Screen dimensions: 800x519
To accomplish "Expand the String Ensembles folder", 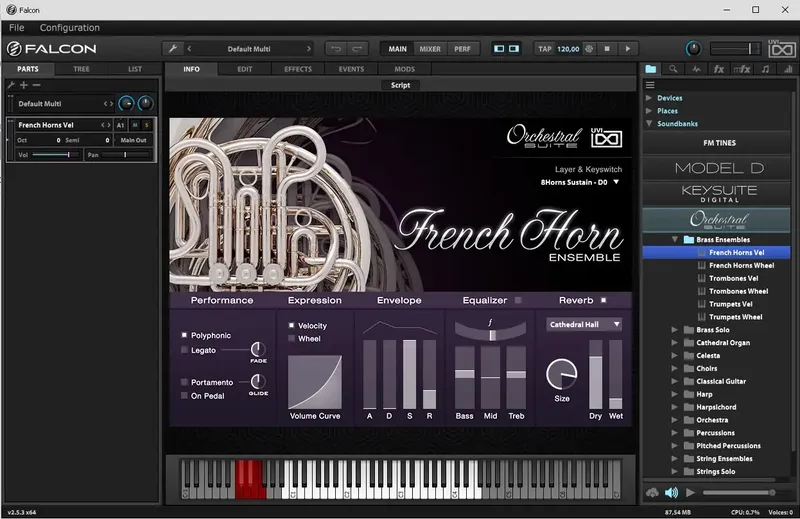I will (675, 459).
